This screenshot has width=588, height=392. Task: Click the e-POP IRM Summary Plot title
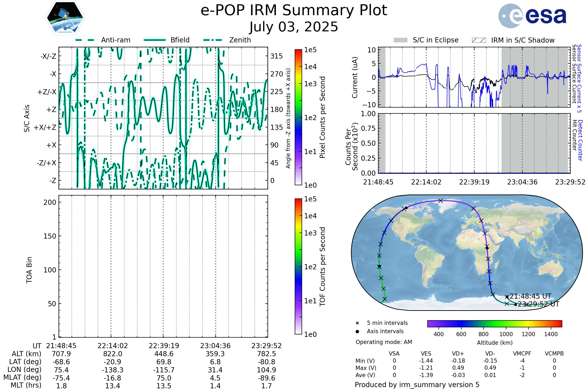(x=294, y=11)
